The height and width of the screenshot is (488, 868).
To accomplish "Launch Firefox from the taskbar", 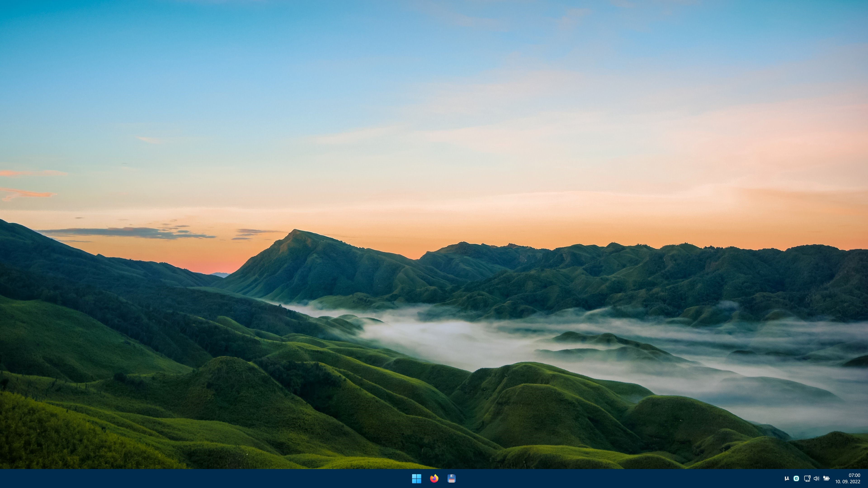I will tap(434, 479).
